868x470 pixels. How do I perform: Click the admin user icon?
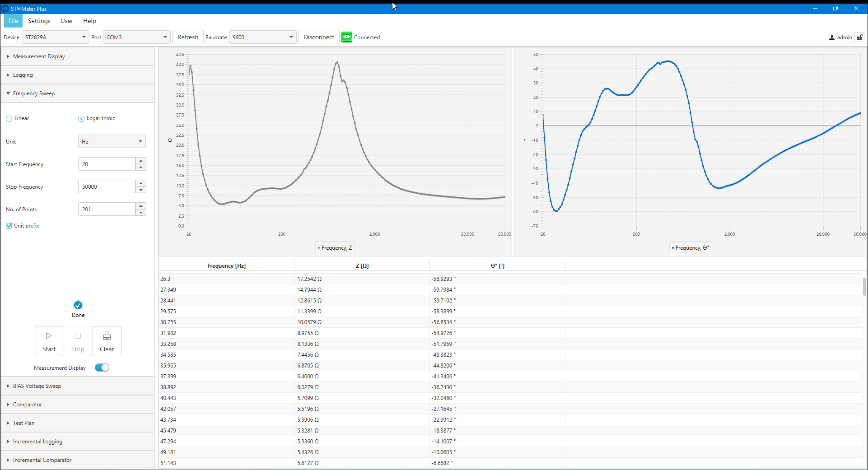pos(832,37)
